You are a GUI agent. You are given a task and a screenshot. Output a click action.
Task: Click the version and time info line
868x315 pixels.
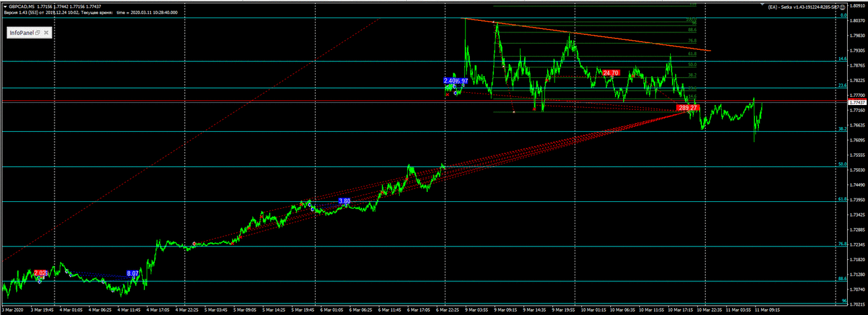point(89,12)
